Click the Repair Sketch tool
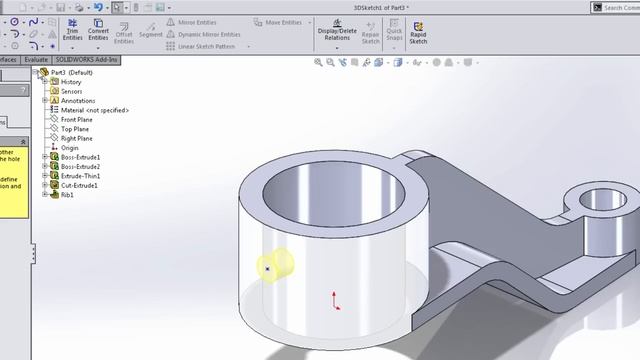 click(371, 33)
